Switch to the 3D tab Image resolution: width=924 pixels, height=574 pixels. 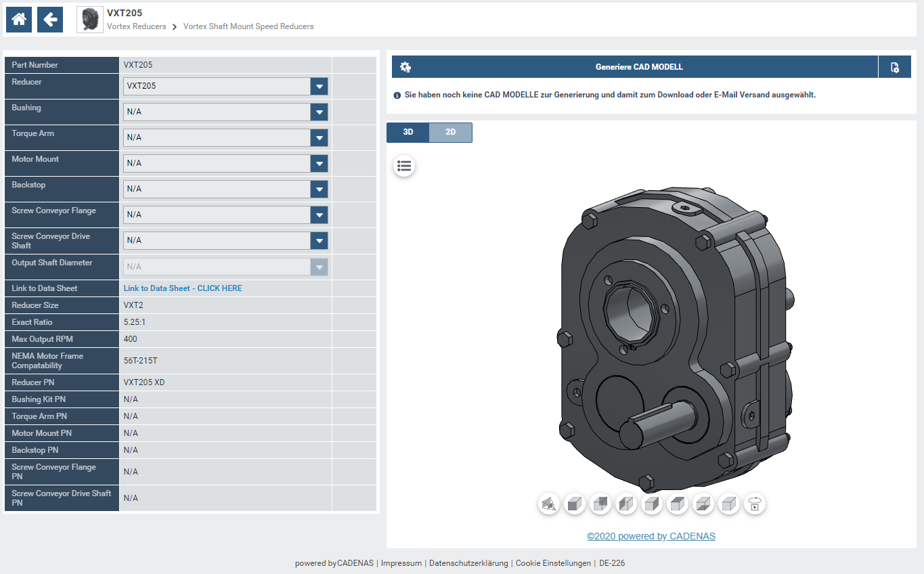(408, 132)
